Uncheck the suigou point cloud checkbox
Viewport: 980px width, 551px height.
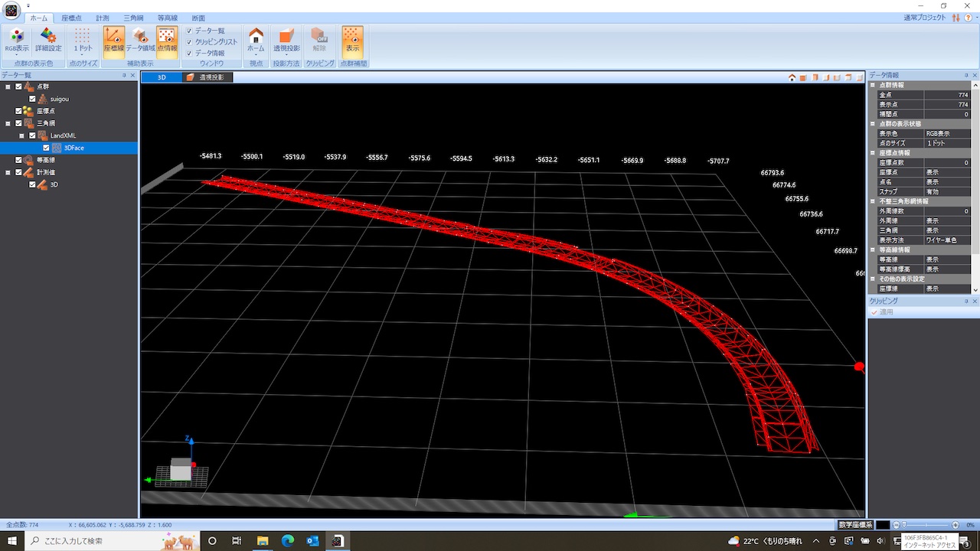[32, 99]
